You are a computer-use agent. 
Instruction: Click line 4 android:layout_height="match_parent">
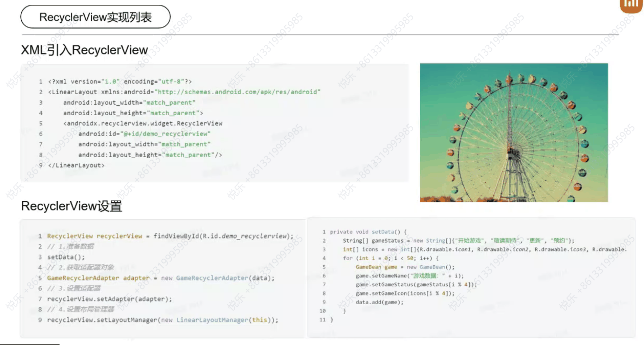(x=133, y=113)
